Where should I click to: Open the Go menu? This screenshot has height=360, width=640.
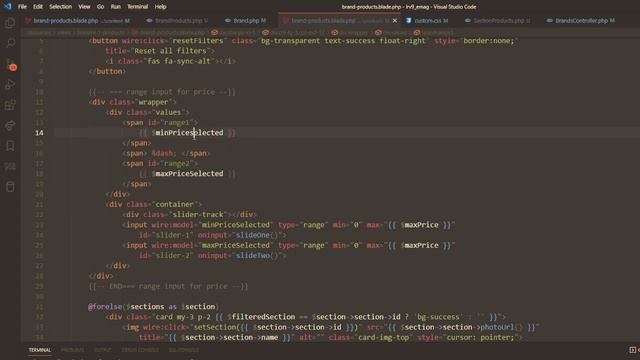(x=100, y=7)
